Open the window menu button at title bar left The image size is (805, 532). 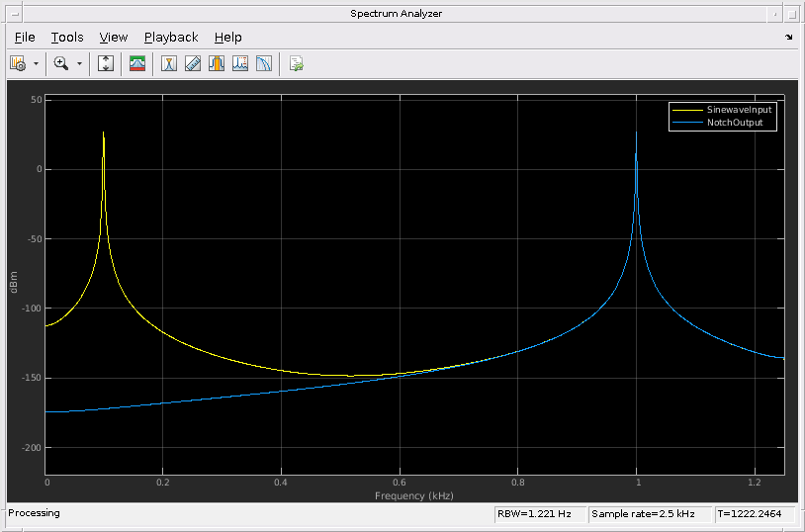[15, 14]
